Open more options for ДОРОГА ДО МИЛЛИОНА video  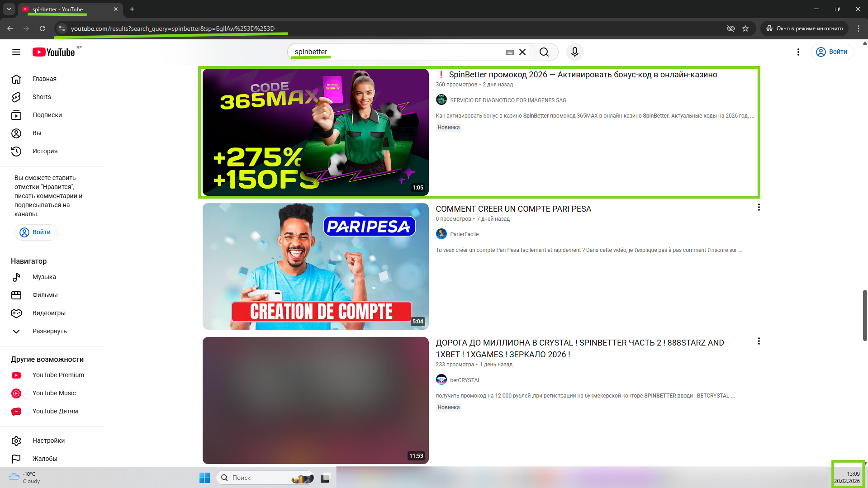[x=759, y=341]
